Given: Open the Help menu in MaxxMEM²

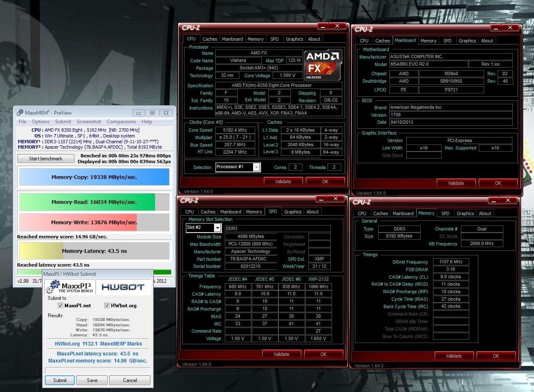Looking at the screenshot, I should (147, 122).
